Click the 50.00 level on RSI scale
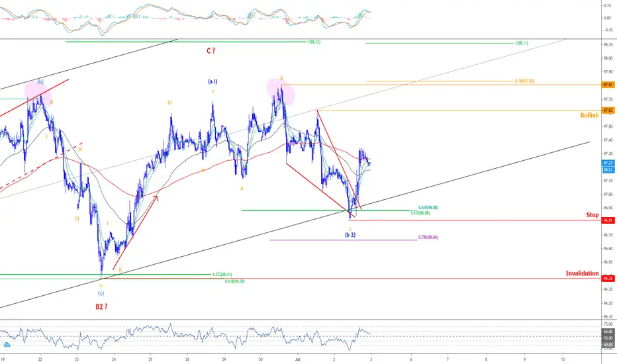This screenshot has height=364, width=617. pos(608,338)
